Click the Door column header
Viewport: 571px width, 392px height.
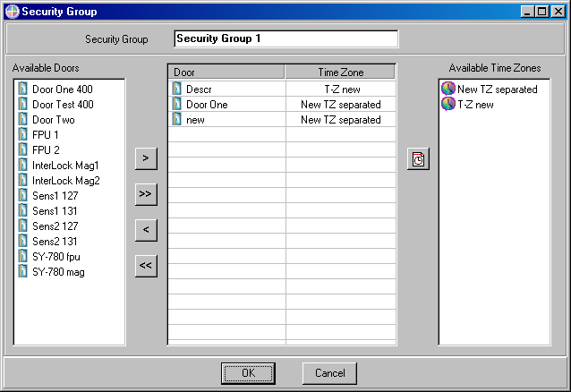(226, 72)
